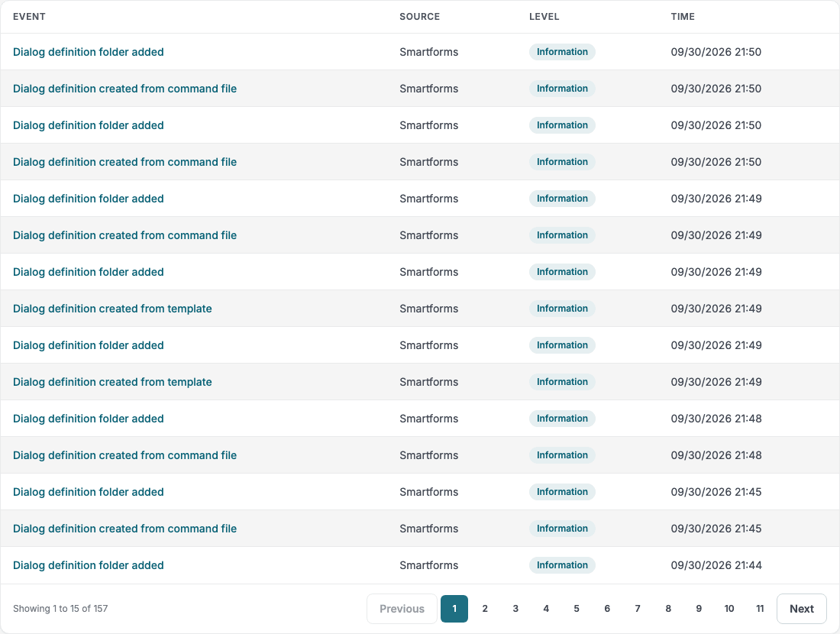Open folder added event logged at 21:44
This screenshot has height=634, width=840.
pyautogui.click(x=89, y=564)
